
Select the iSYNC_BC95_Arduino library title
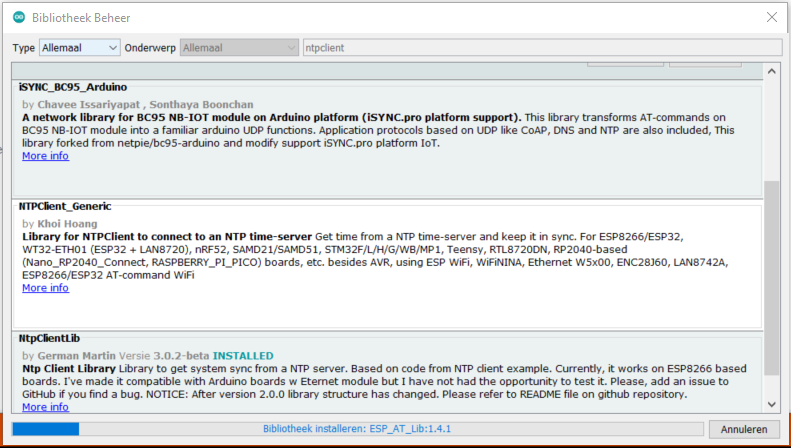(x=73, y=87)
